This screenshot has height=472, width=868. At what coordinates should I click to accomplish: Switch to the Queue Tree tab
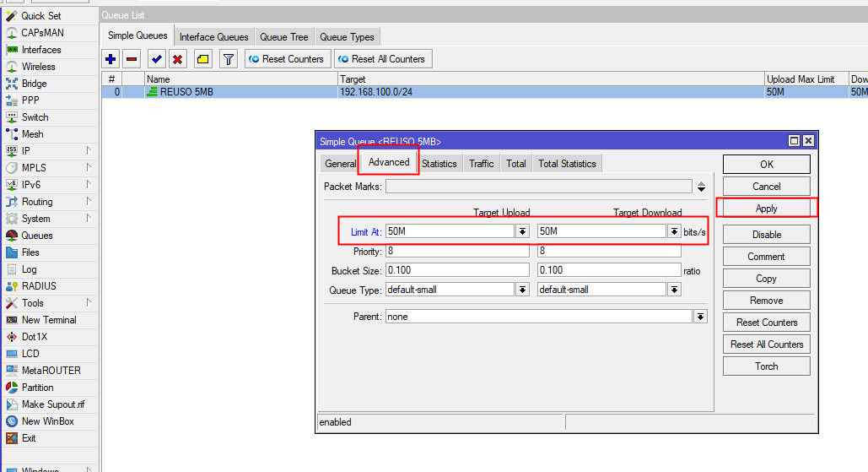(x=283, y=37)
